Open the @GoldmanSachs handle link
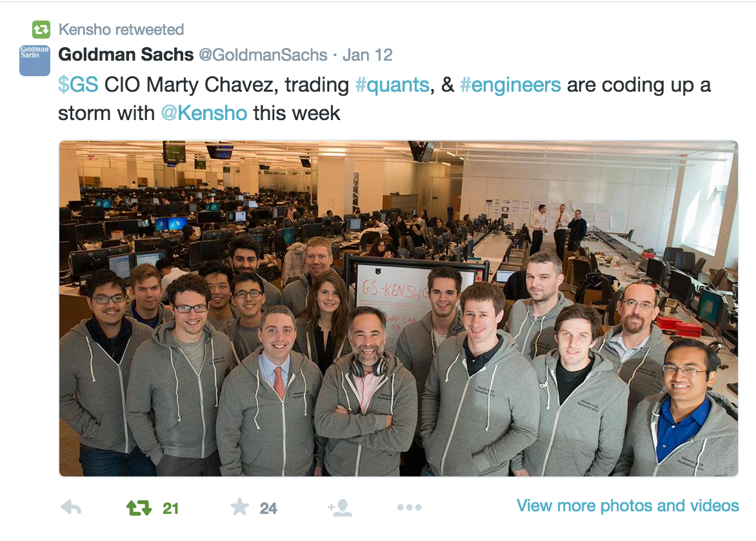The height and width of the screenshot is (541, 756). click(x=263, y=55)
